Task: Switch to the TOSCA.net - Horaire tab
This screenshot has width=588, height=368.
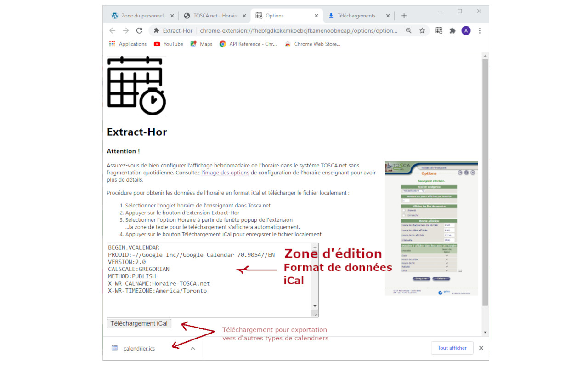Action: 214,15
